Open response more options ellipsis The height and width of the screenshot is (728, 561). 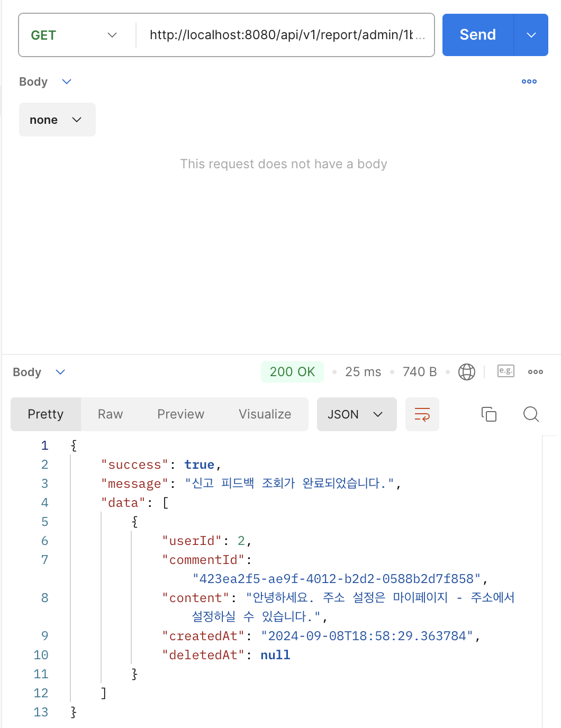(x=535, y=372)
